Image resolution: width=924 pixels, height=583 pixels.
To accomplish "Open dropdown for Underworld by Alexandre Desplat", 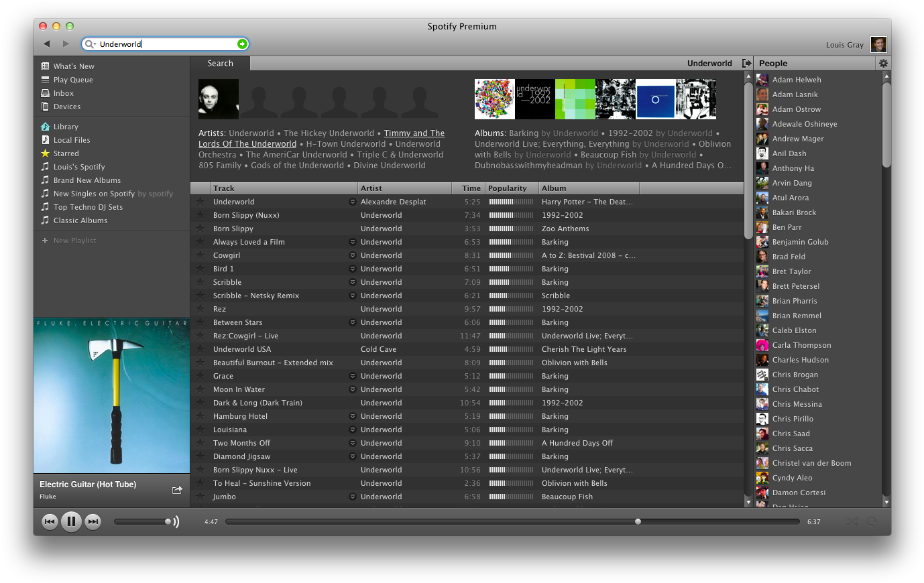I will (x=352, y=202).
